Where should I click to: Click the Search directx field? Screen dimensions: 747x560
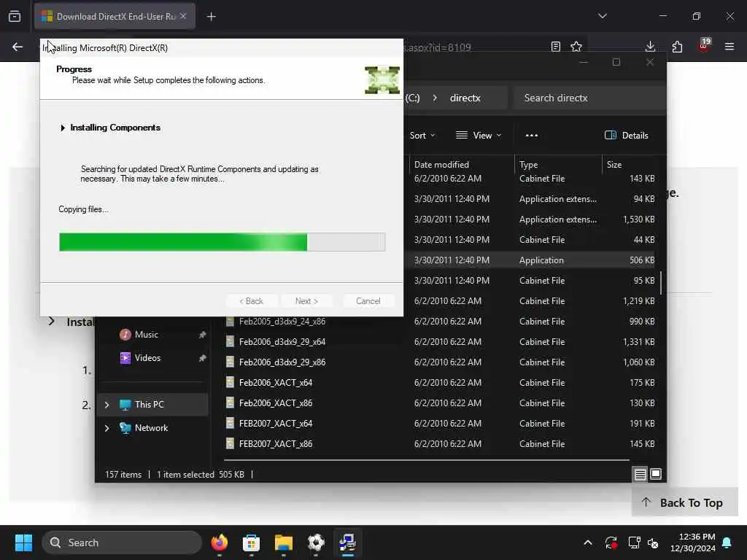[x=589, y=98]
